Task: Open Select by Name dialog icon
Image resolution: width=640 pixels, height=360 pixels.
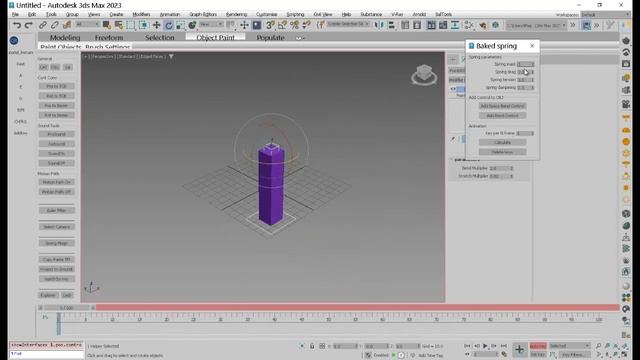Action: click(119, 25)
